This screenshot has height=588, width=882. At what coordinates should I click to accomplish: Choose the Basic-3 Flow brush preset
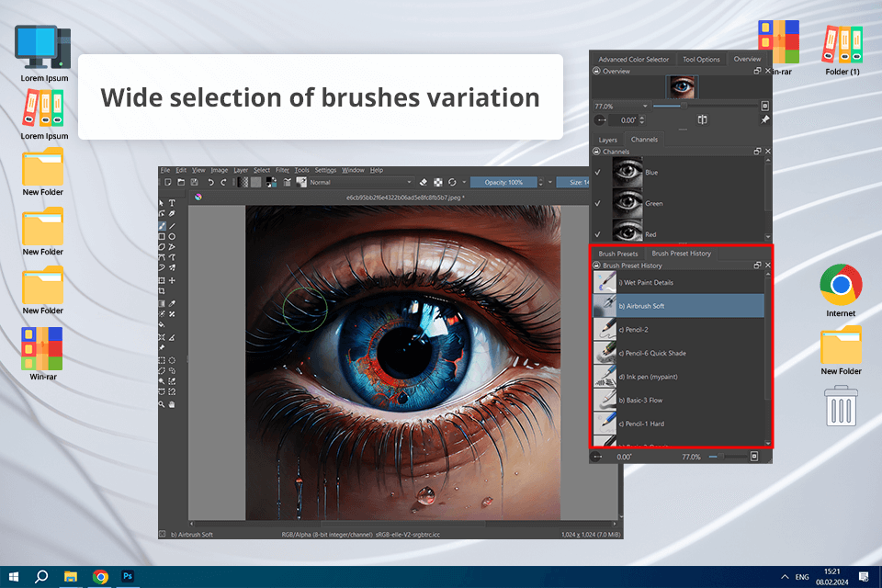tap(678, 400)
